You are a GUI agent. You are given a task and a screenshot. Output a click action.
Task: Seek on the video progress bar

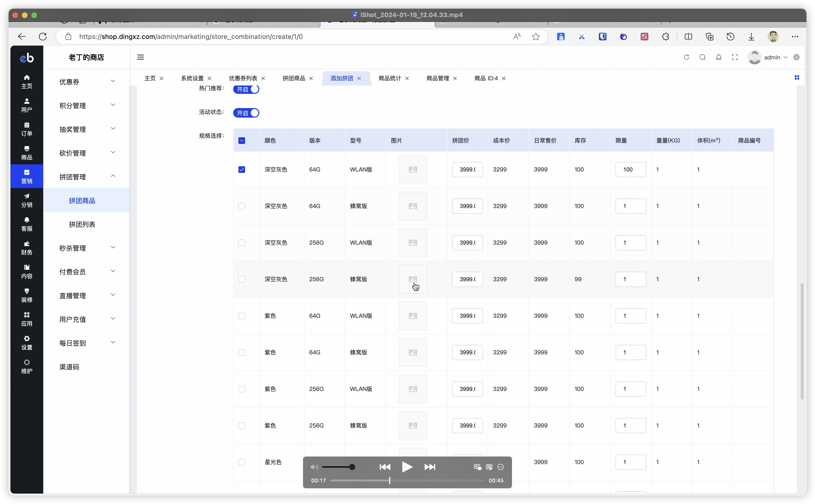(x=407, y=480)
